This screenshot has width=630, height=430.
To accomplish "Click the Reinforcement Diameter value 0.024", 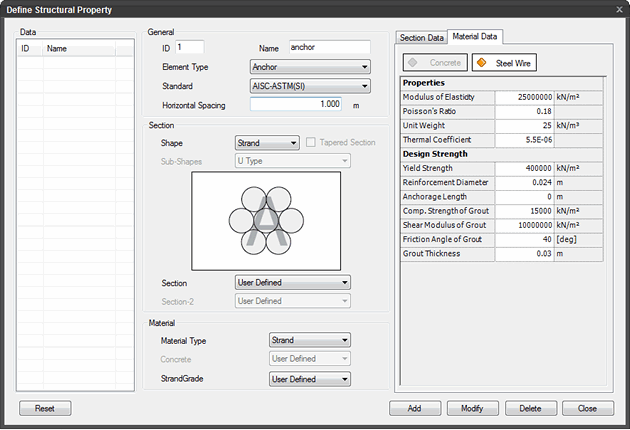I will point(524,182).
